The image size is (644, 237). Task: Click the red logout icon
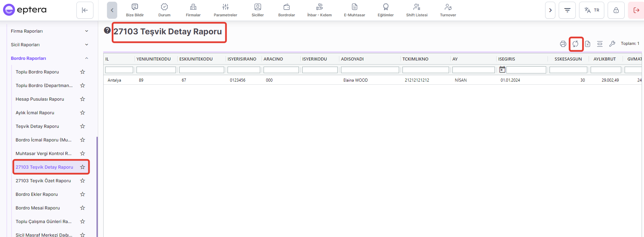636,10
